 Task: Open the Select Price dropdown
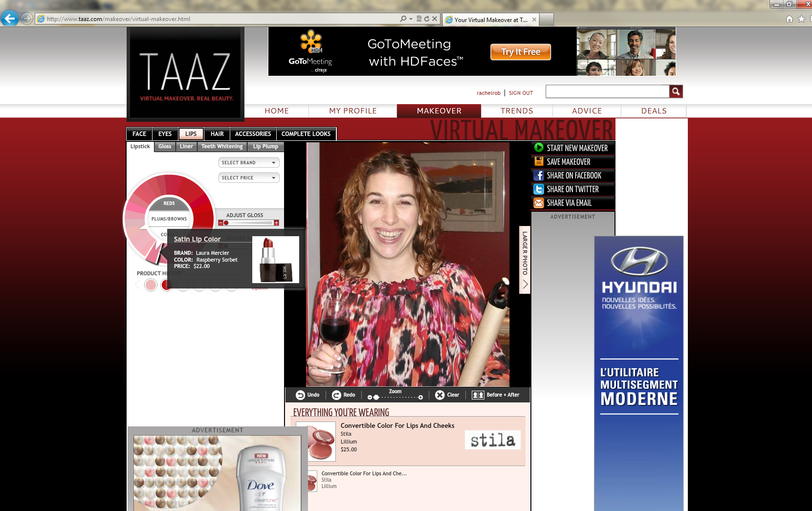[249, 178]
